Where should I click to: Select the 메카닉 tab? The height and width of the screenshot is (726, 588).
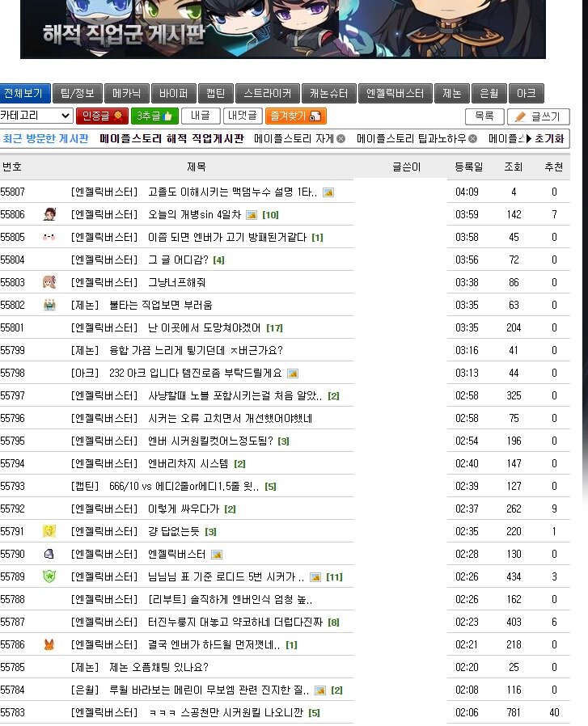point(126,94)
